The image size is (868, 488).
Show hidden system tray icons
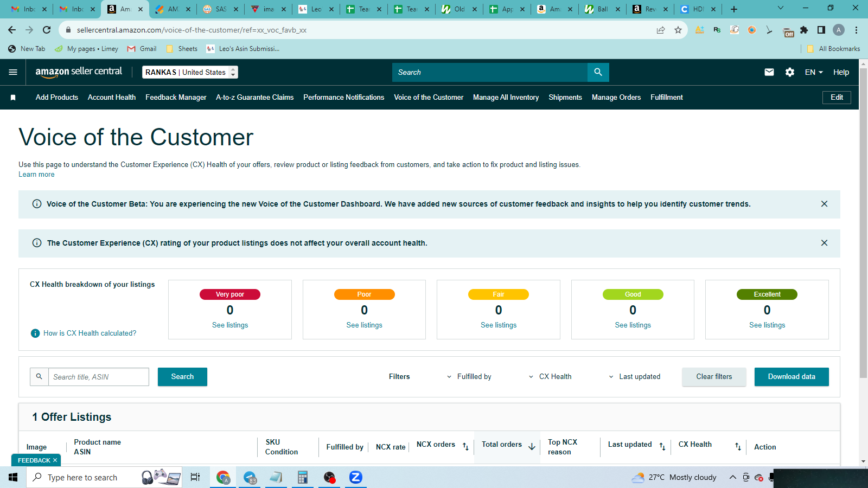732,477
